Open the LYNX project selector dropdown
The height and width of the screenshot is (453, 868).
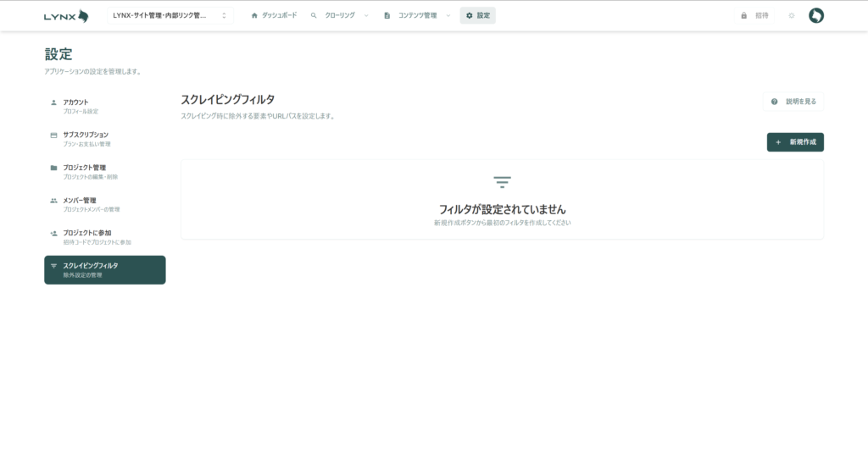pyautogui.click(x=170, y=15)
